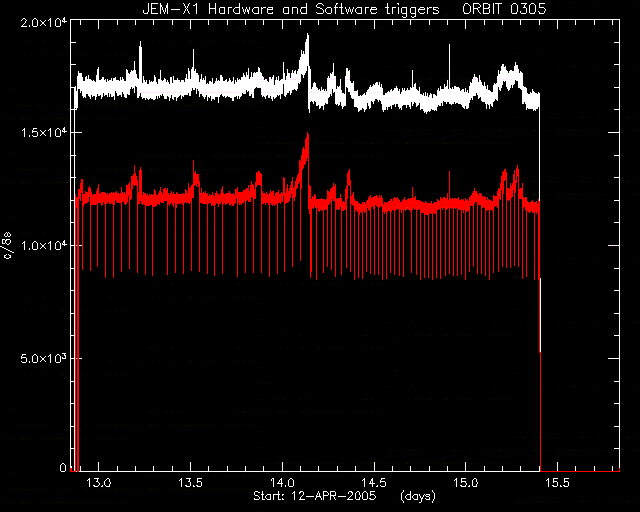Click the tallest red curve peak near day 14.1
The image size is (640, 512).
[307, 135]
